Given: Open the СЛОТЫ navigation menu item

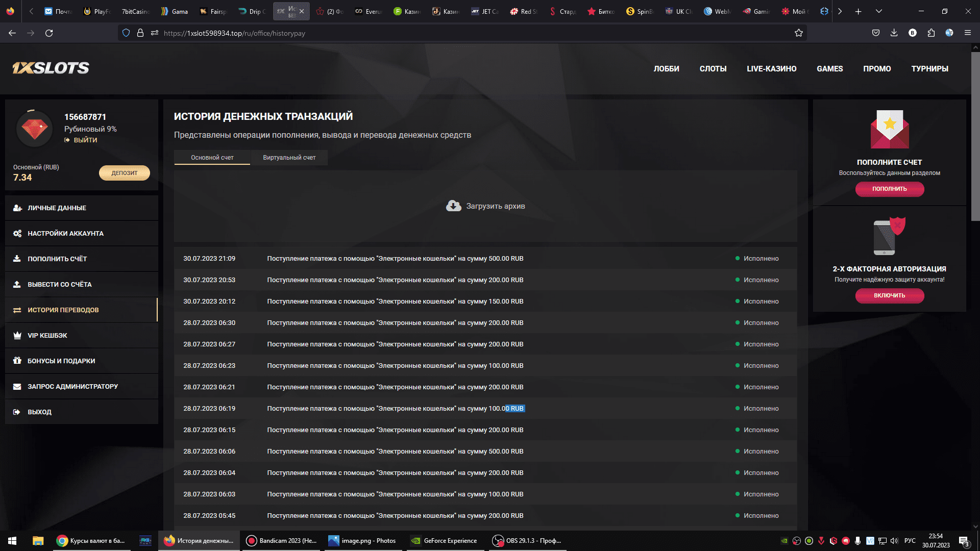Looking at the screenshot, I should (x=713, y=69).
